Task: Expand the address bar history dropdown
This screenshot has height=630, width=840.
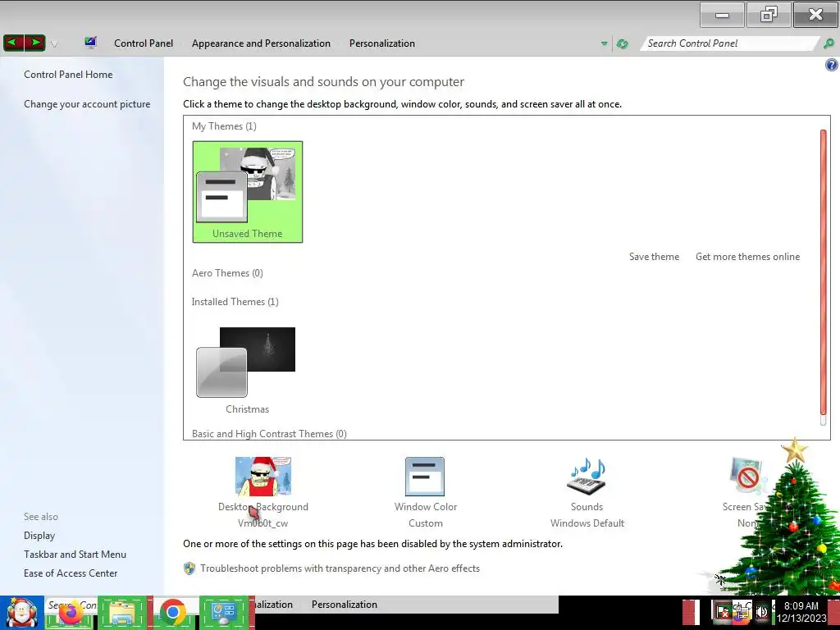Action: [605, 43]
